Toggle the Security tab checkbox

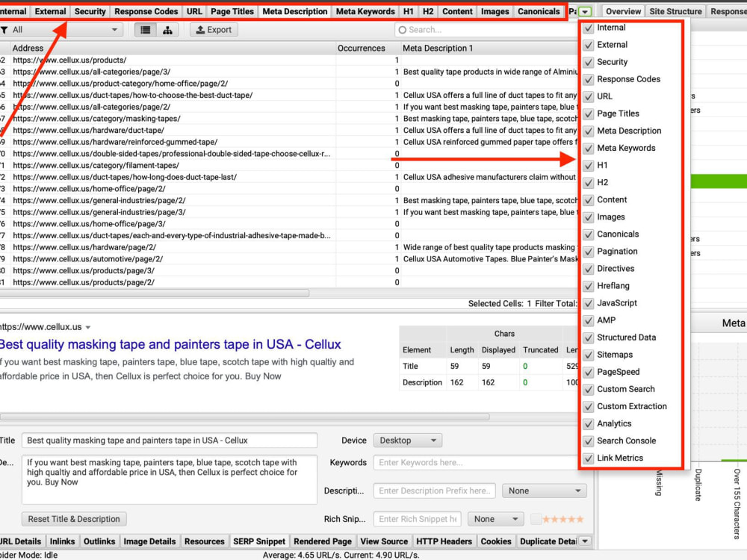pyautogui.click(x=589, y=62)
